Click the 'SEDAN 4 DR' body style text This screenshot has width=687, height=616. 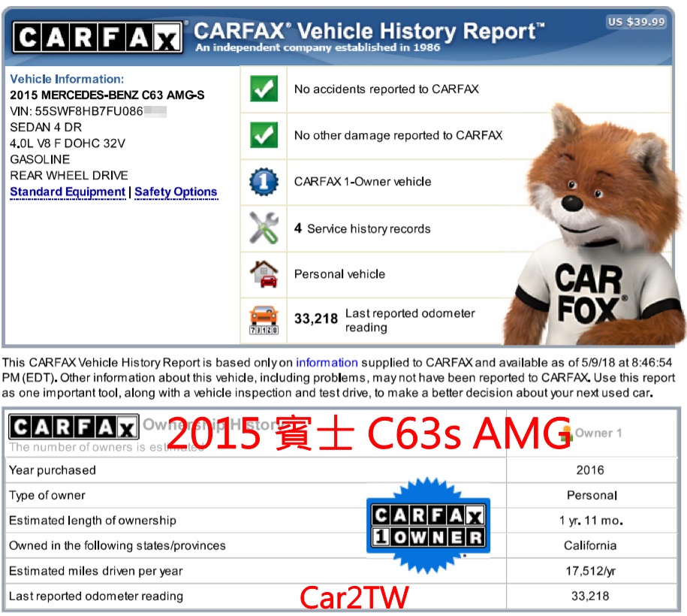click(46, 127)
